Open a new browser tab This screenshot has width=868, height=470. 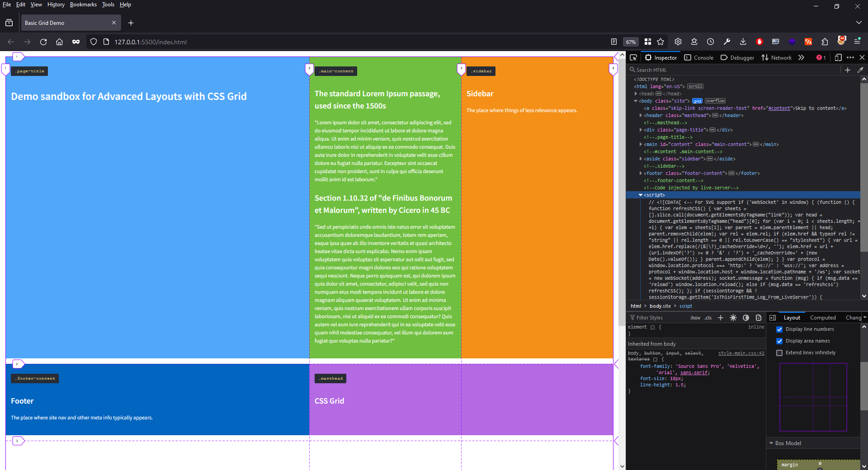pos(131,23)
